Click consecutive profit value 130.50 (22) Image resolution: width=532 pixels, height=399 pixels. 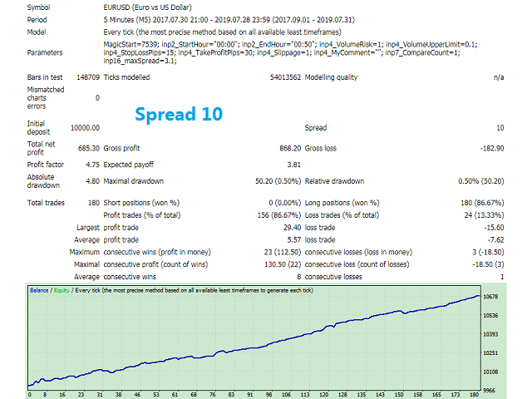coord(283,264)
